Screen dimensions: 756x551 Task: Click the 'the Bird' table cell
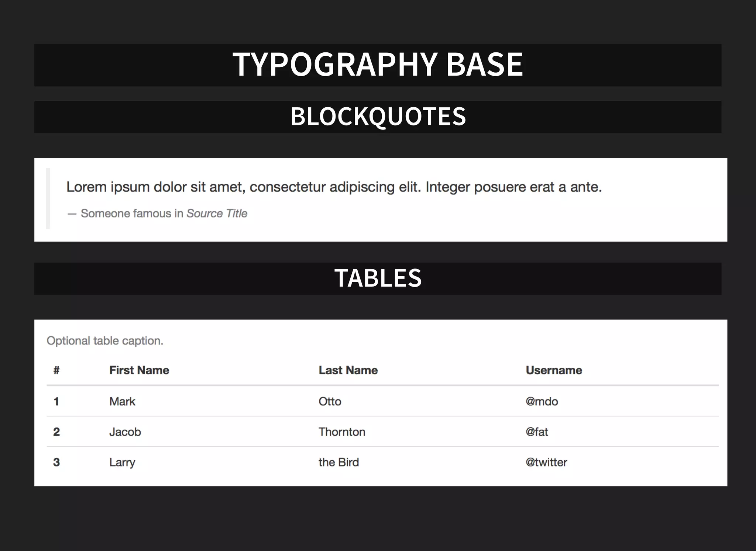pyautogui.click(x=339, y=462)
